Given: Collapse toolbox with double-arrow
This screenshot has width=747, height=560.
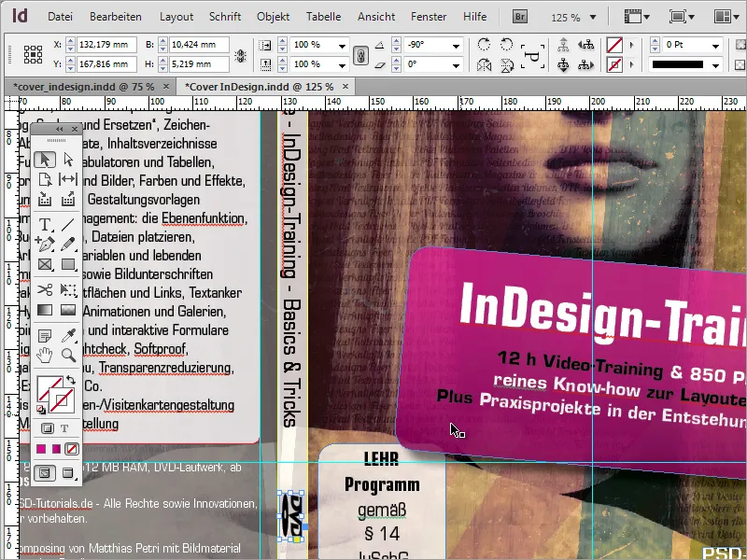Looking at the screenshot, I should pos(60,129).
